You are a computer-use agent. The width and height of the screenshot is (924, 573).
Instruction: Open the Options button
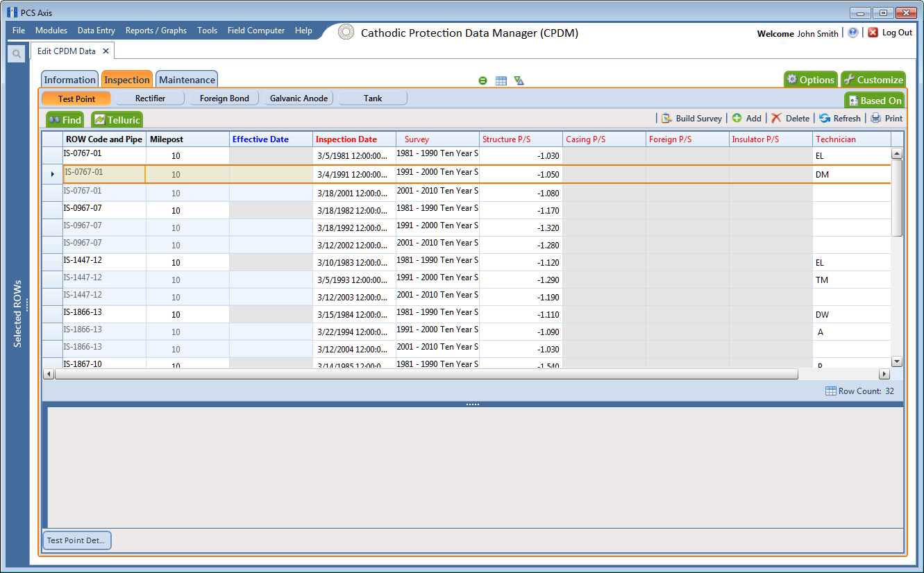tap(811, 80)
